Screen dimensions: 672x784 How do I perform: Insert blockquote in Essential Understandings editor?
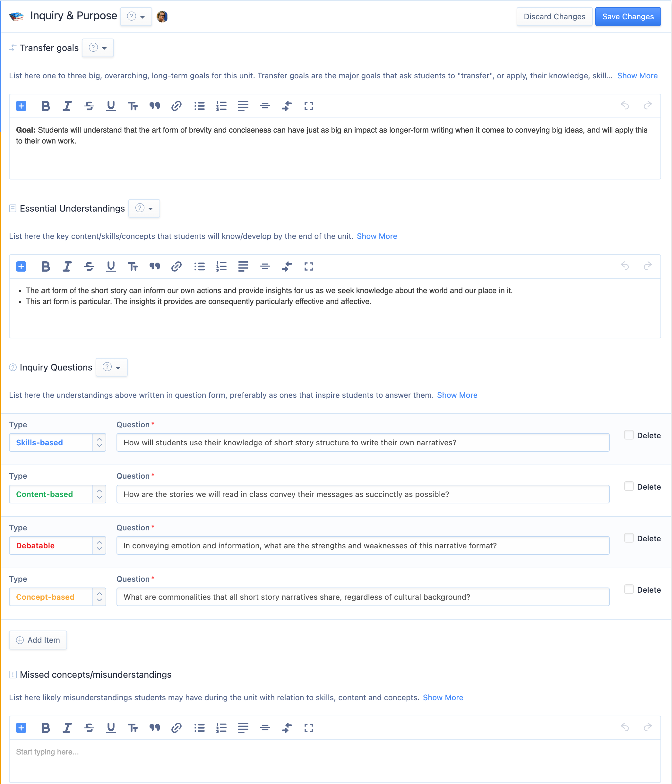[154, 266]
